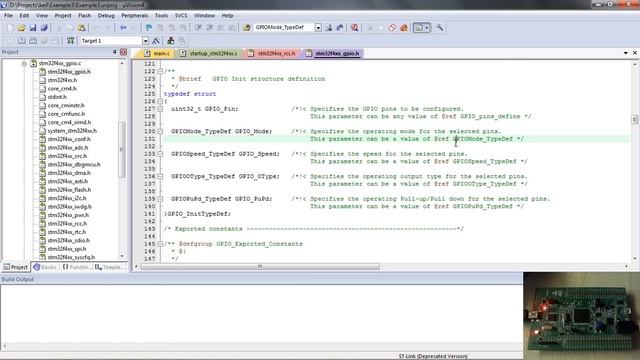The width and height of the screenshot is (640, 360).
Task: Click the Find in Files icon
Action: [x=246, y=28]
